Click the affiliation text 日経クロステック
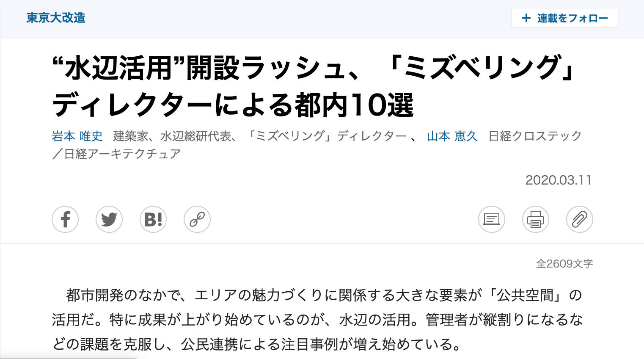The image size is (644, 359). coord(535,136)
